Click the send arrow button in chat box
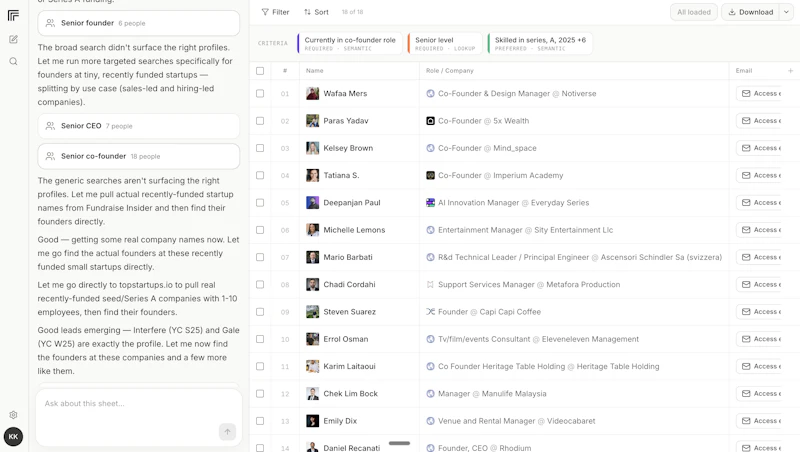The height and width of the screenshot is (452, 800). click(228, 432)
